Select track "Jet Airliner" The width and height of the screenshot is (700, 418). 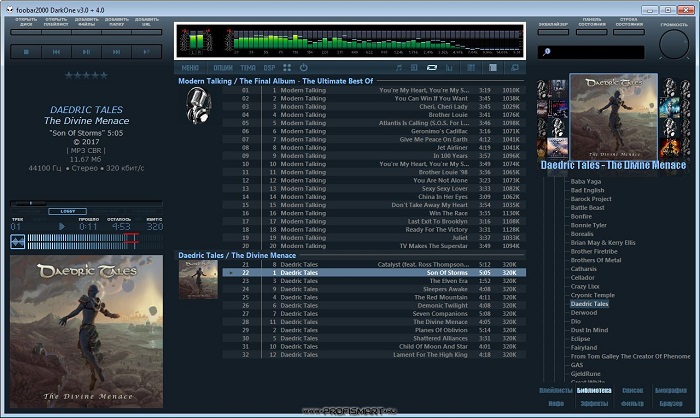click(374, 147)
